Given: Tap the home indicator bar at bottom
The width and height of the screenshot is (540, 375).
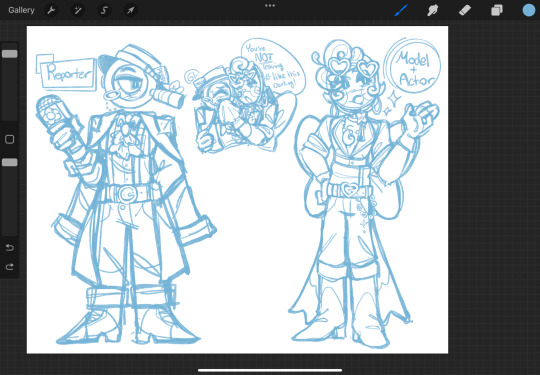Looking at the screenshot, I should tap(270, 371).
